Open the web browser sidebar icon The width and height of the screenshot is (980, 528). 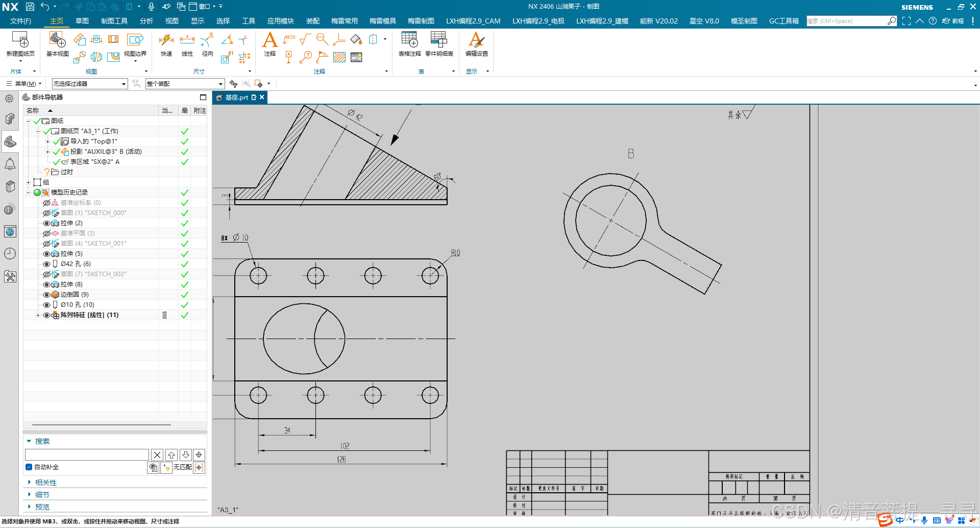click(10, 231)
